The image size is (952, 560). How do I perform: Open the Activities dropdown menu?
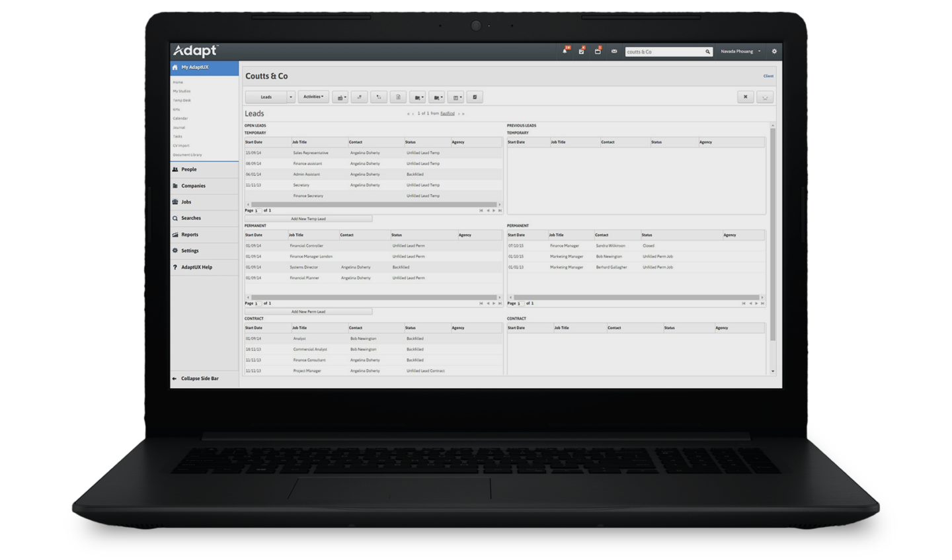tap(313, 97)
